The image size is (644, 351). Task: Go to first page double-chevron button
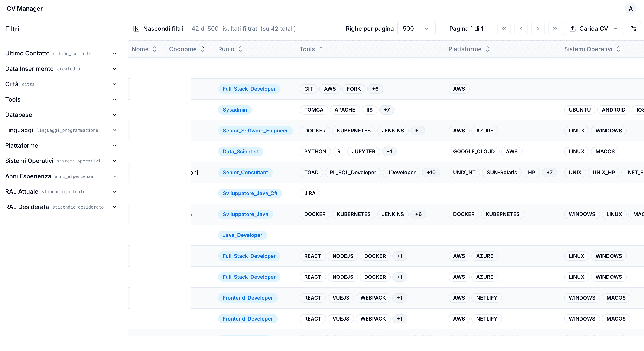[x=504, y=29]
